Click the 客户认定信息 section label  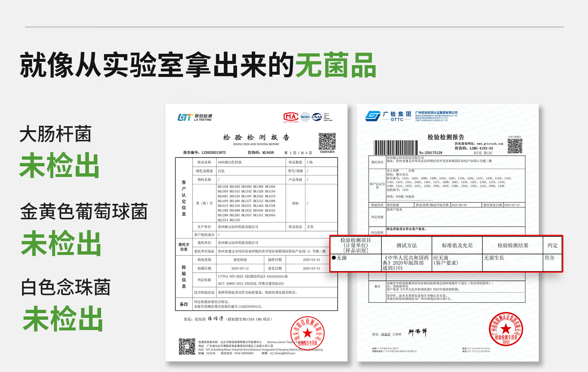coord(184,198)
